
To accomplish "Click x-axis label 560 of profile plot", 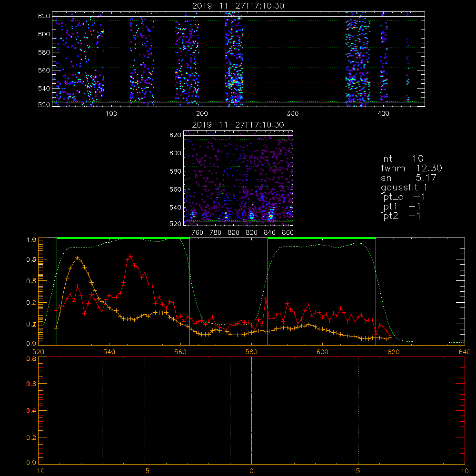I will pos(180,352).
